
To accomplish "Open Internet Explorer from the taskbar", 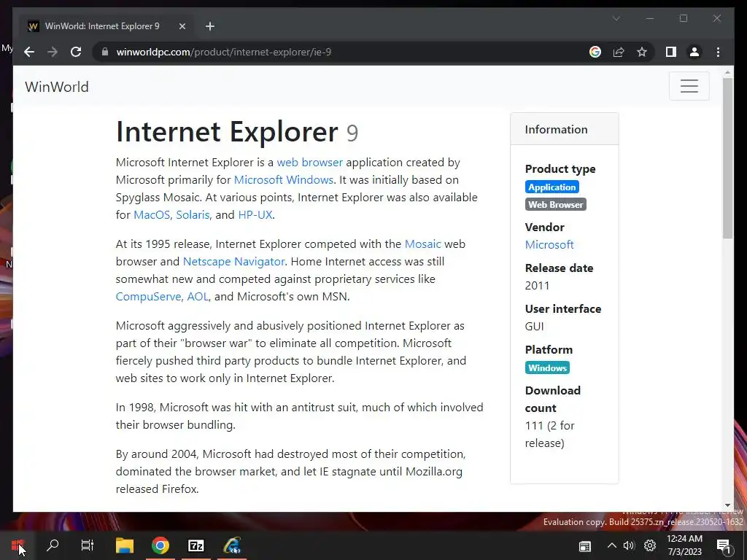I will (233, 545).
